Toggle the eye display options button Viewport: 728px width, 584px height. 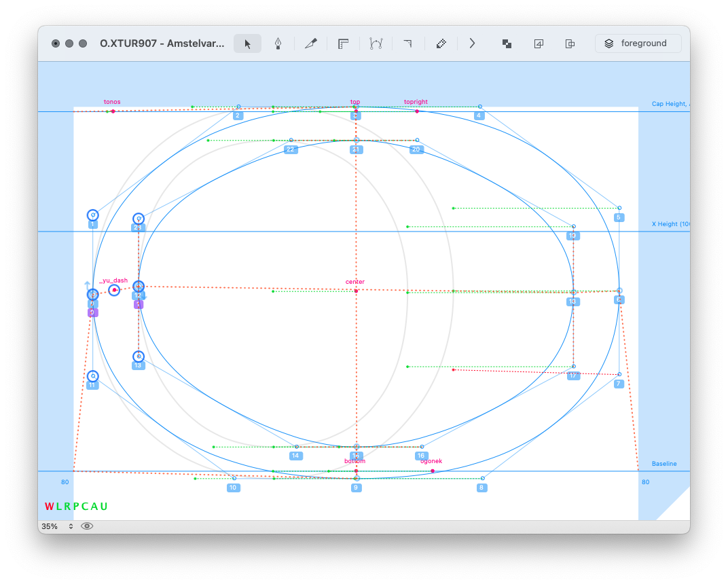click(87, 526)
